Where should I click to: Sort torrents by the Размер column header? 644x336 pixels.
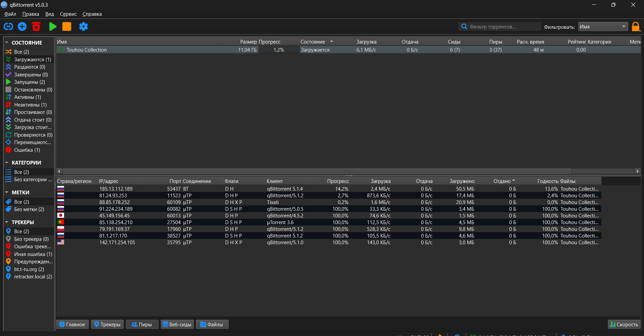pos(236,42)
